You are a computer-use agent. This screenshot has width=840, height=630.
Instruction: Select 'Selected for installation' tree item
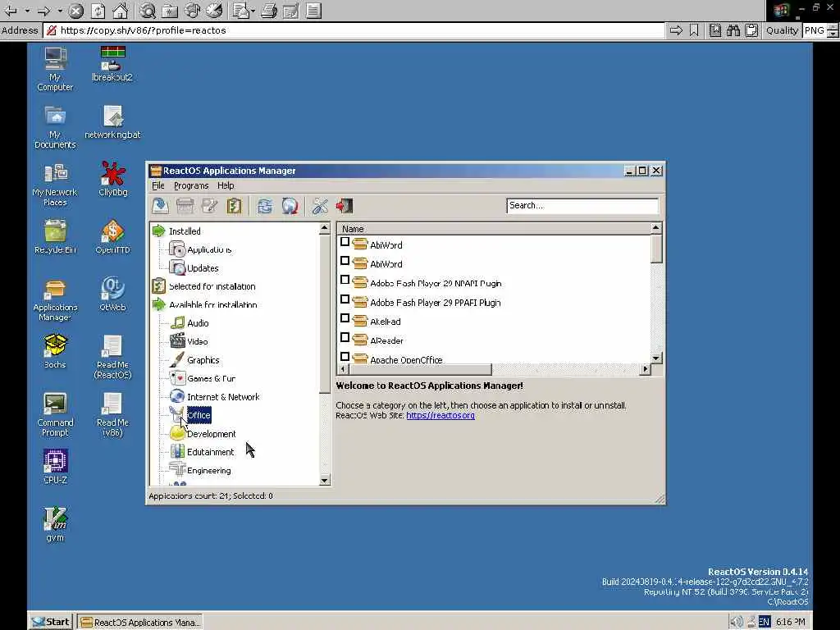point(212,286)
